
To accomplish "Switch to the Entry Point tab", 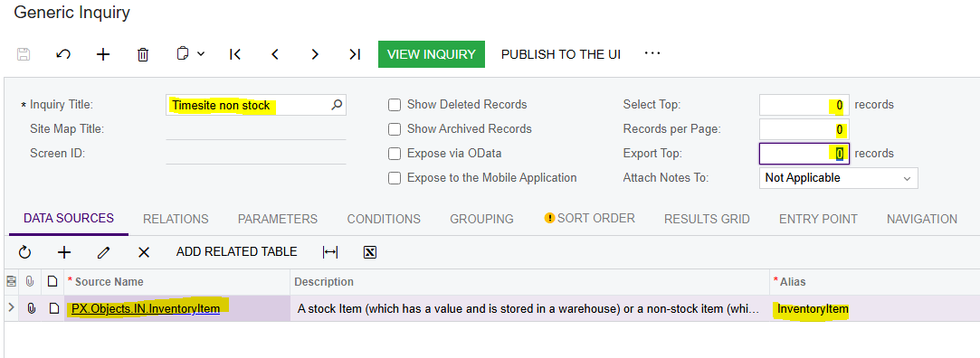I will coord(818,220).
